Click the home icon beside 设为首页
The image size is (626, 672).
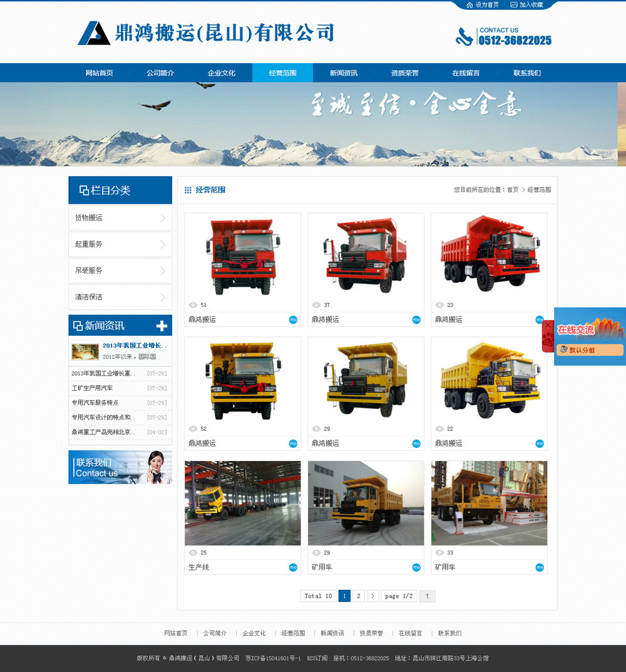(x=469, y=5)
